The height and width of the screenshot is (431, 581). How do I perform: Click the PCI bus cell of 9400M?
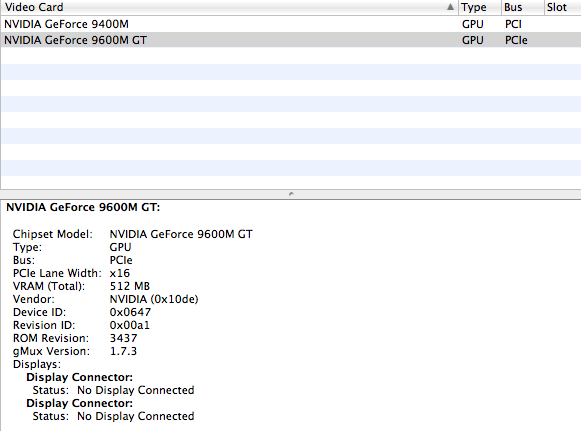pos(513,24)
